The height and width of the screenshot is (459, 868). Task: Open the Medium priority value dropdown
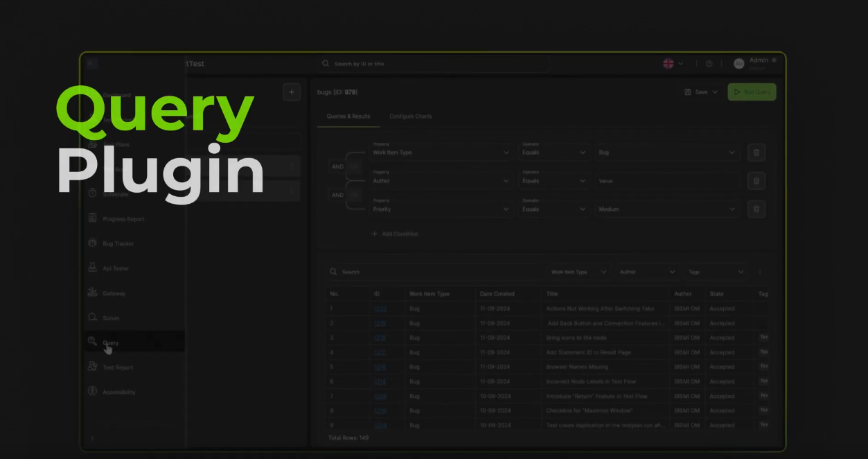(666, 209)
